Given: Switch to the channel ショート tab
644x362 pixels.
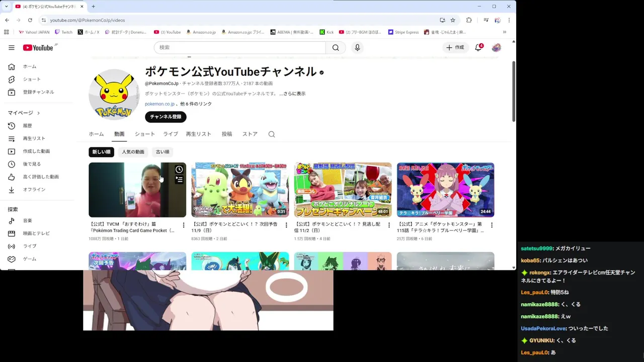Looking at the screenshot, I should pyautogui.click(x=144, y=134).
